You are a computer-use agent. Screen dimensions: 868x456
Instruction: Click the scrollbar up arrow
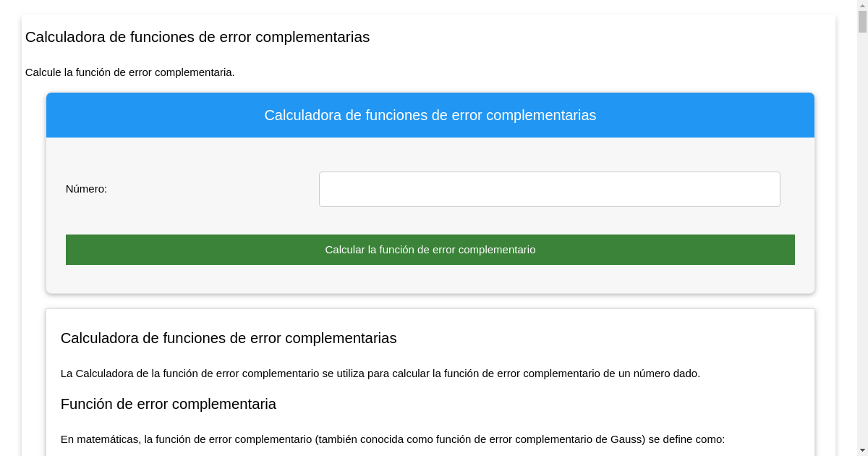(861, 5)
